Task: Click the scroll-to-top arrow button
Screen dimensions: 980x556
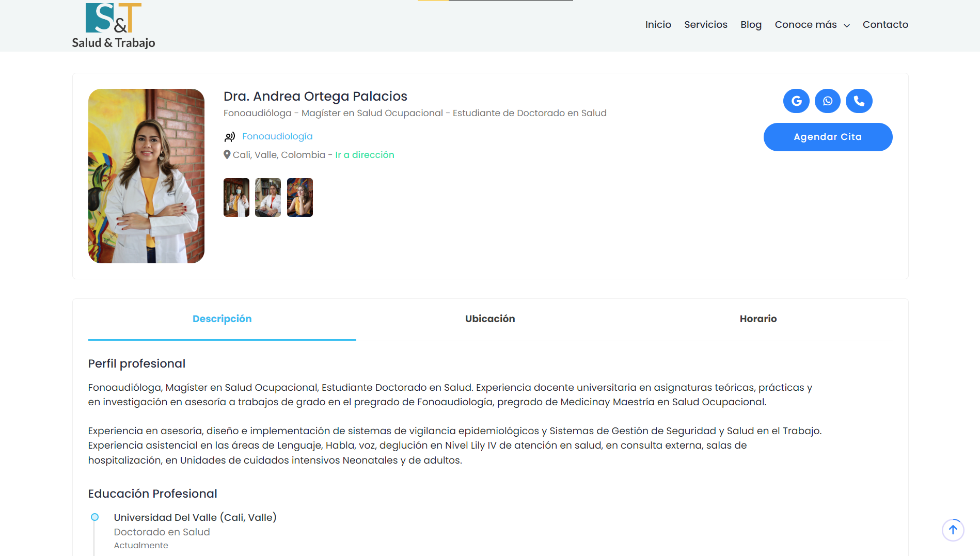Action: [x=953, y=530]
